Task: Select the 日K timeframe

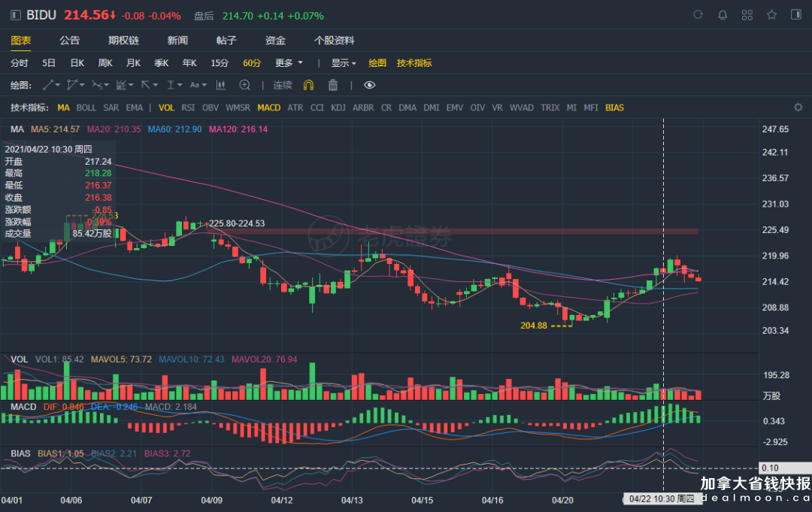Action: point(77,63)
